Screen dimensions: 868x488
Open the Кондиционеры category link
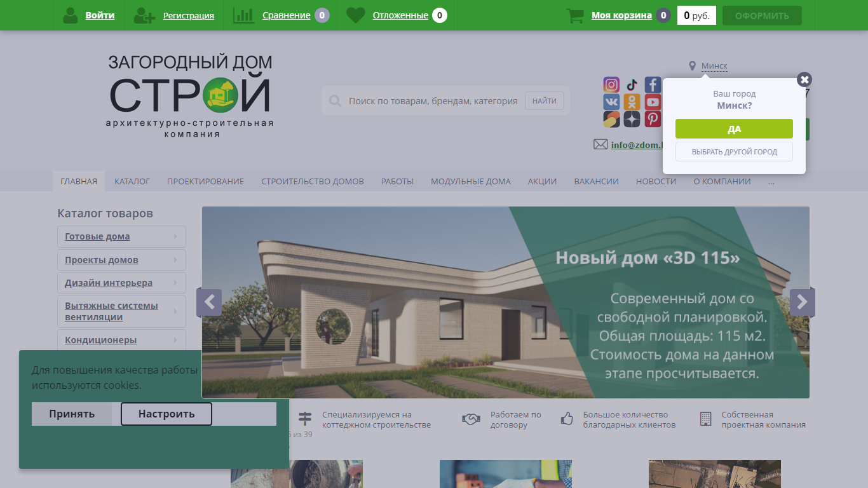click(100, 340)
